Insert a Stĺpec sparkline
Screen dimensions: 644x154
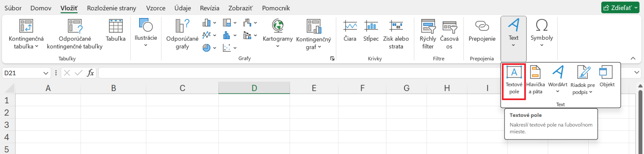click(x=371, y=30)
